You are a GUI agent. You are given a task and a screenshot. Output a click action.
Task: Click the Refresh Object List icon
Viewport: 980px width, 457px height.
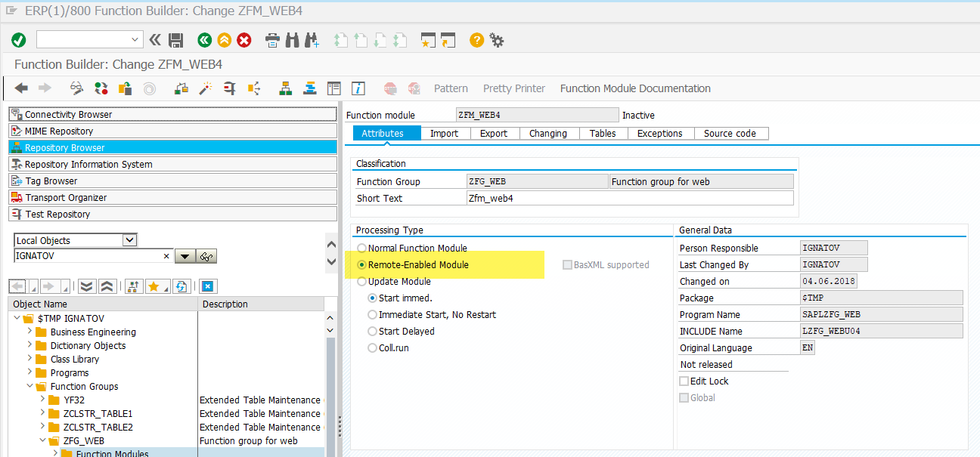click(181, 286)
